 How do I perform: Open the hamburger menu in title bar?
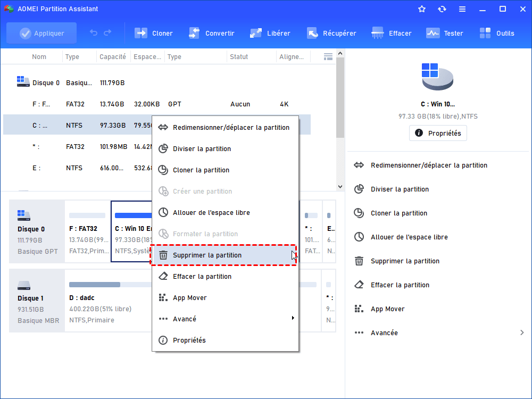(462, 9)
